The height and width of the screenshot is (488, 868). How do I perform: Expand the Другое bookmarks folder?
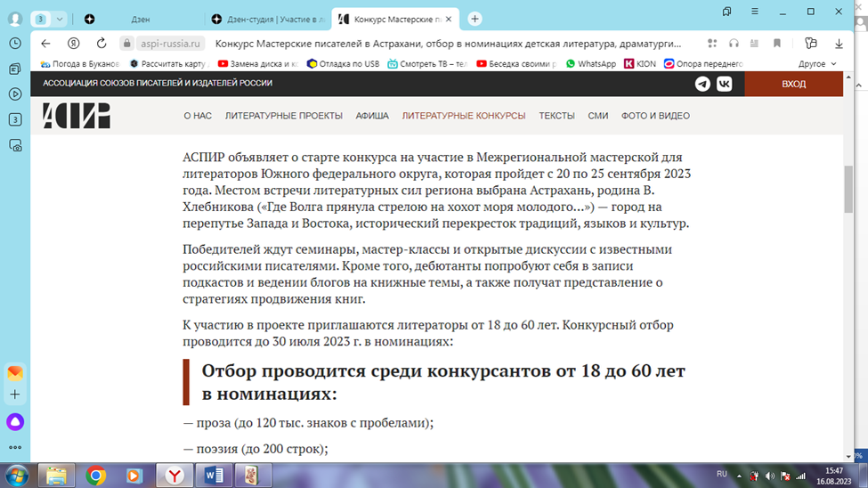click(x=817, y=64)
